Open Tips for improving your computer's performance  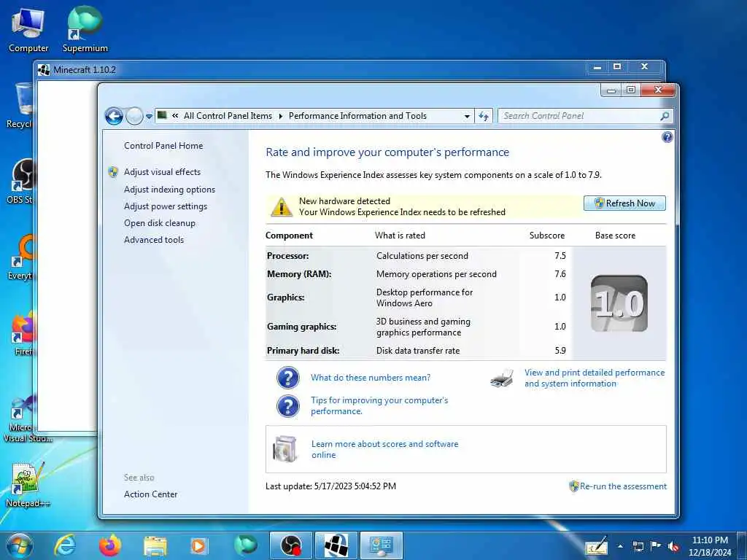[379, 405]
